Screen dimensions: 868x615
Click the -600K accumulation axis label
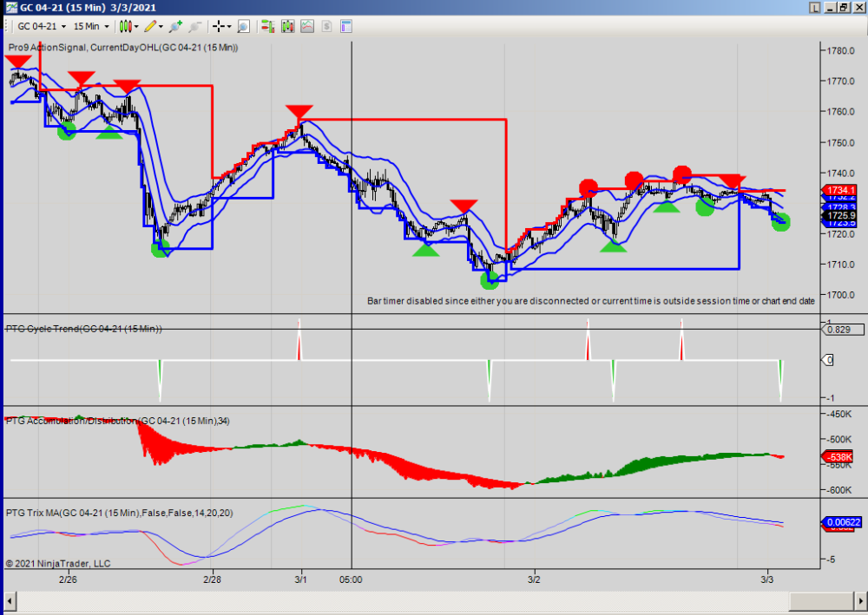pos(838,490)
